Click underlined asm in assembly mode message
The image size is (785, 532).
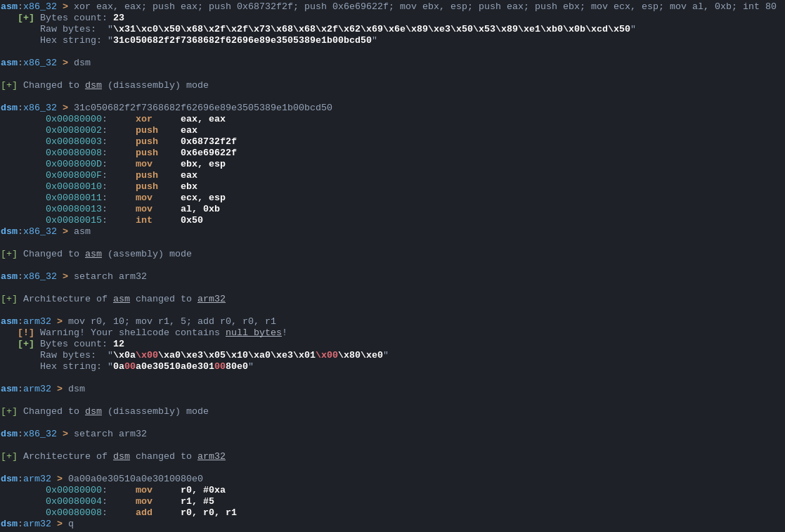(x=93, y=254)
